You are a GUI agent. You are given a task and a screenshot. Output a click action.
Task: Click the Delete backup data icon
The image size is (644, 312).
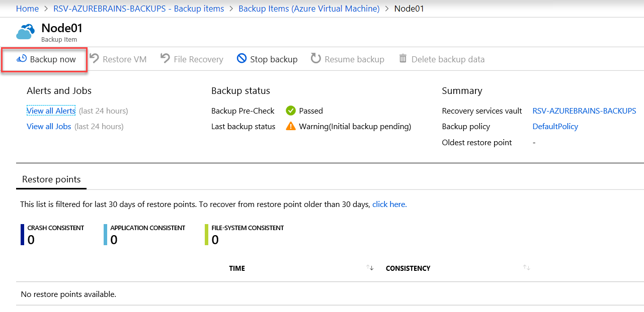click(403, 59)
